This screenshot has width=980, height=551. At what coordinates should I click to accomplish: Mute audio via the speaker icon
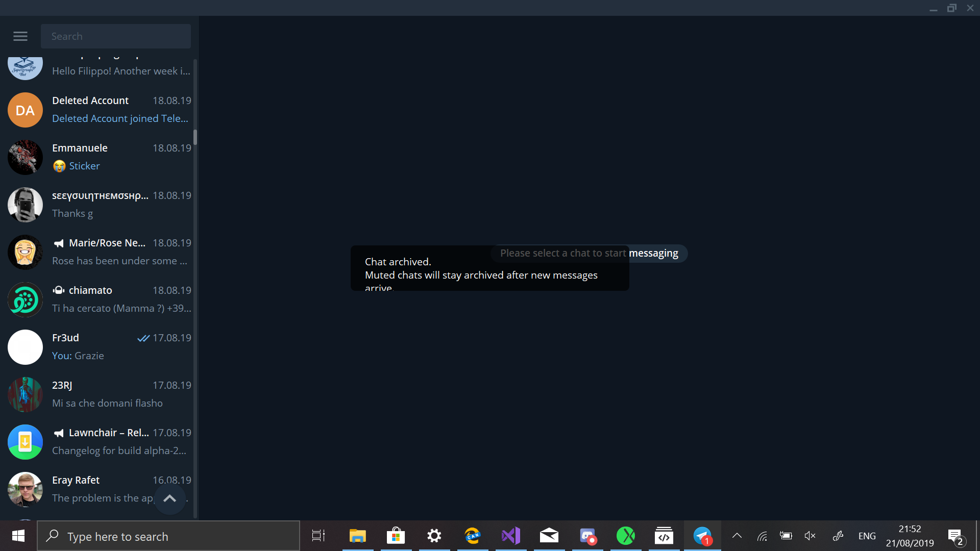tap(810, 536)
